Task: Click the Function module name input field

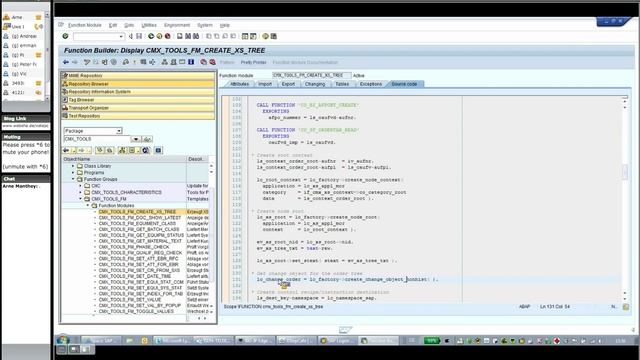Action: pos(311,76)
